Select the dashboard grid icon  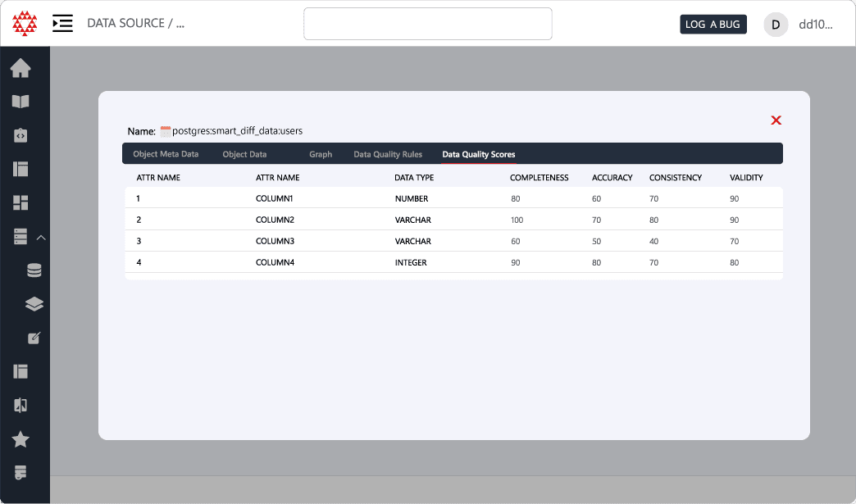pos(20,202)
